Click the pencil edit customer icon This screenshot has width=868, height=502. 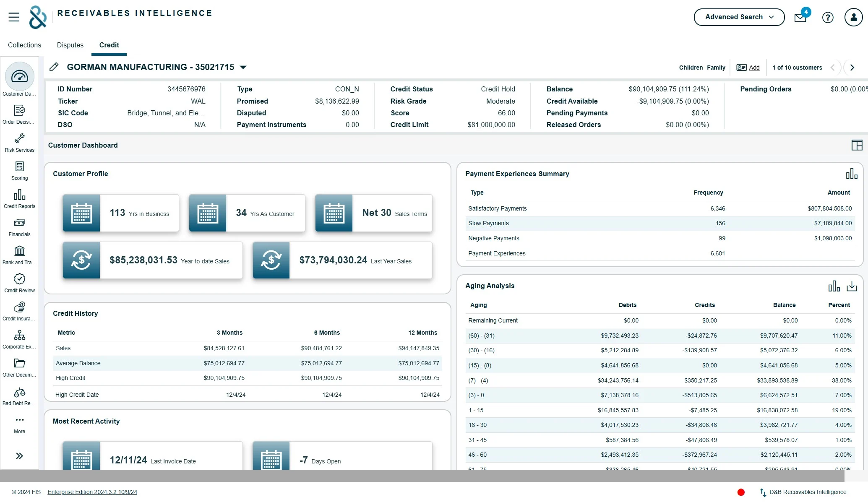[54, 67]
